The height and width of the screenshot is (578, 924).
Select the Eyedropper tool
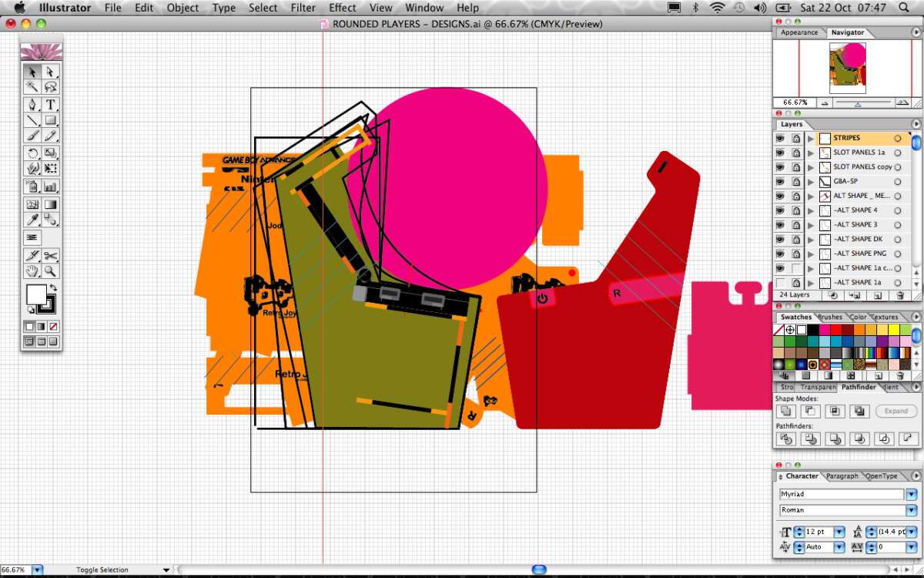click(x=32, y=221)
